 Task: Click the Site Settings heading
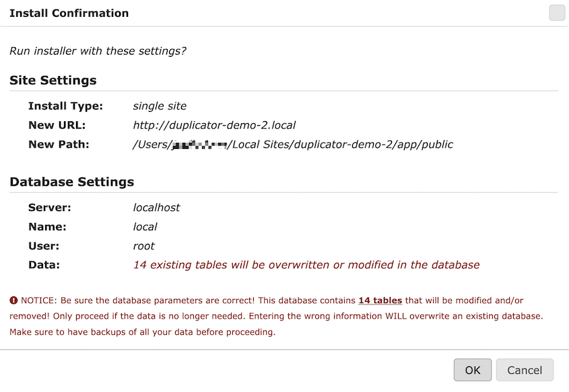53,80
